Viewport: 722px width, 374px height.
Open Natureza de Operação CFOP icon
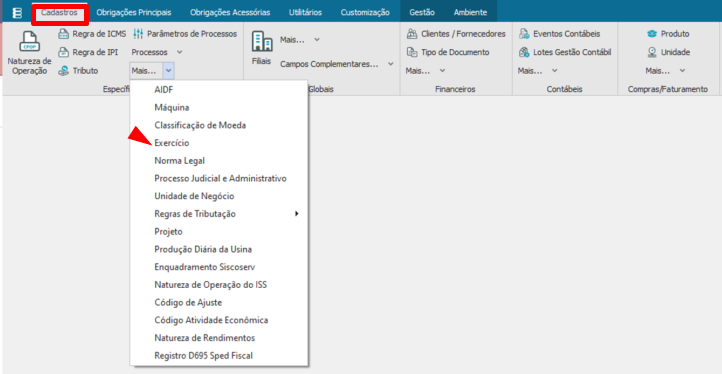(x=29, y=42)
